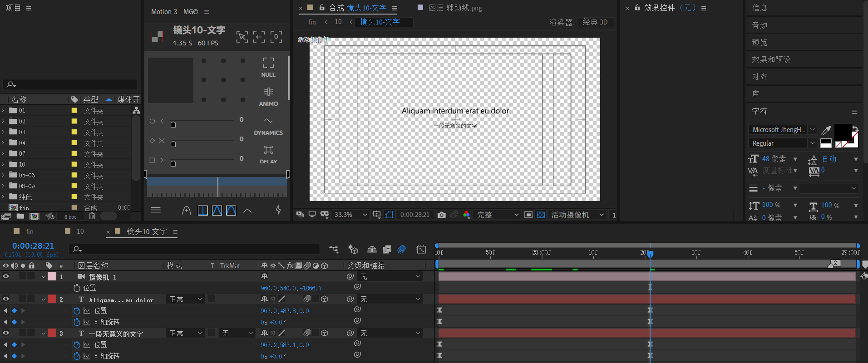Click the Motion-3 checkered logo icon
The height and width of the screenshot is (363, 868).
tap(157, 36)
